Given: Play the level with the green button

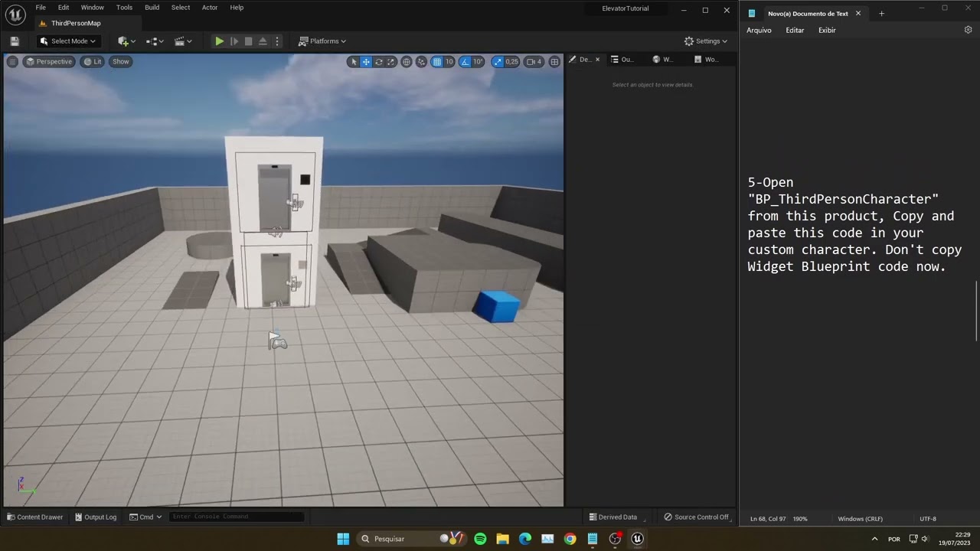Looking at the screenshot, I should 219,41.
